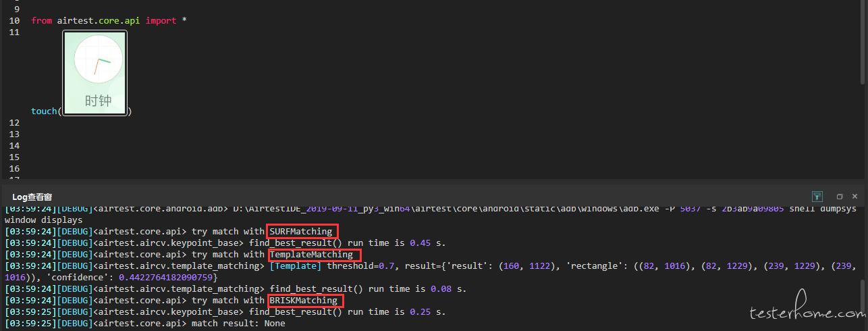Image resolution: width=868 pixels, height=331 pixels.
Task: Click the BRISKMatching word in log
Action: (303, 300)
